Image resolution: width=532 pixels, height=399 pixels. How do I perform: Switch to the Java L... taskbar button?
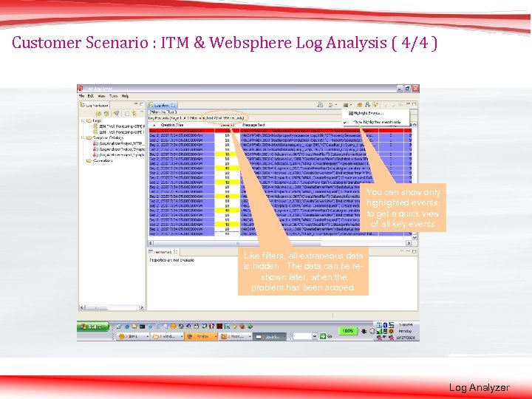tap(270, 337)
